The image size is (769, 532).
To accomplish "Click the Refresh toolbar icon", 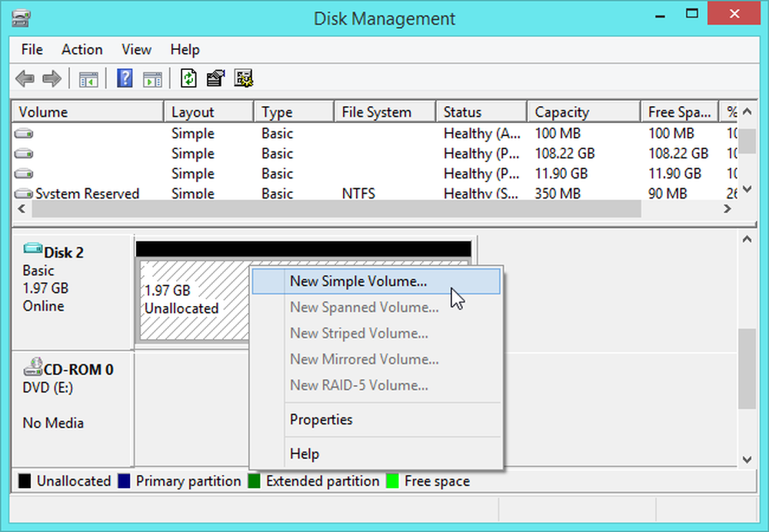I will tap(189, 78).
